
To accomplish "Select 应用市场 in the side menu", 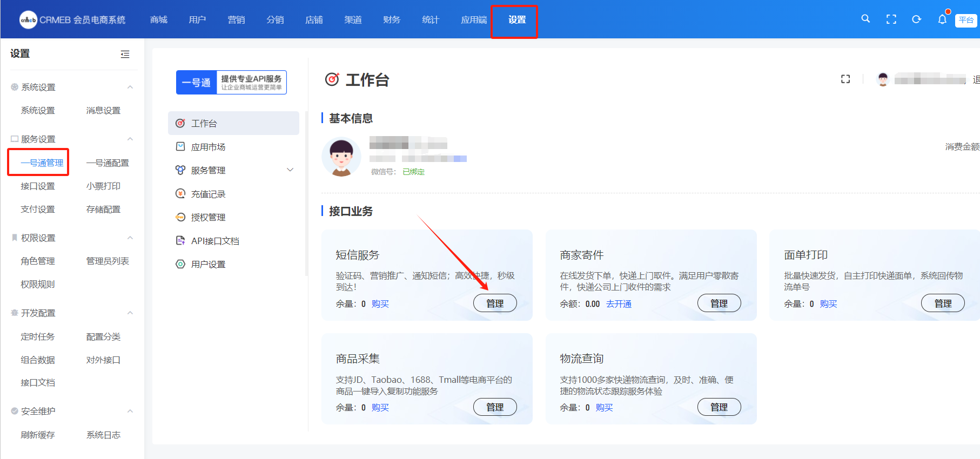I will tap(208, 147).
